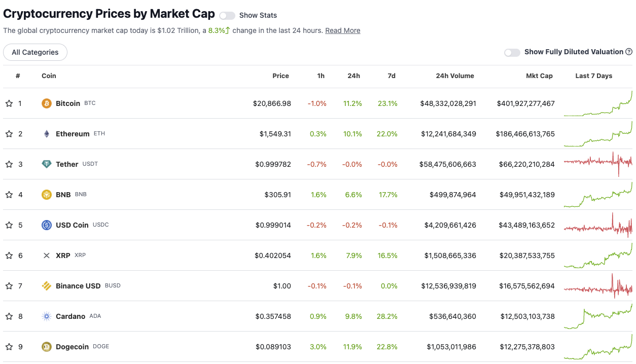
Task: Click the USD Coin row name
Action: [72, 225]
